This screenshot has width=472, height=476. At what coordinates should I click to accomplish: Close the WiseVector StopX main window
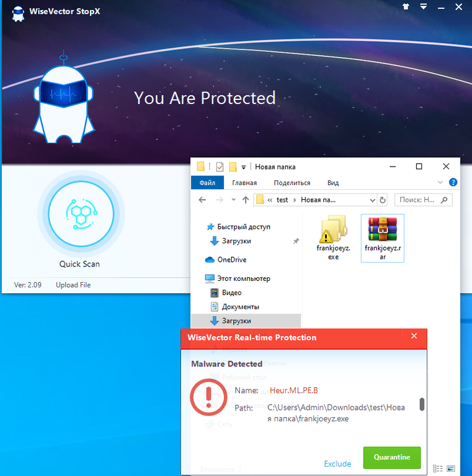[x=459, y=7]
